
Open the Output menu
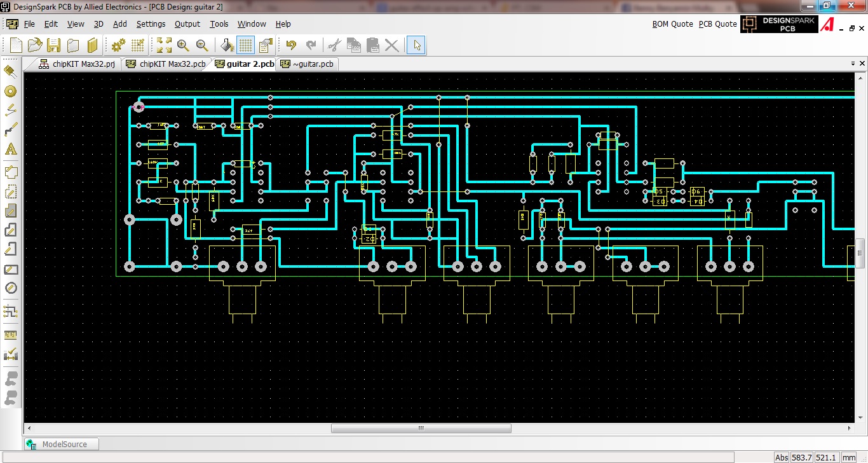pyautogui.click(x=187, y=24)
